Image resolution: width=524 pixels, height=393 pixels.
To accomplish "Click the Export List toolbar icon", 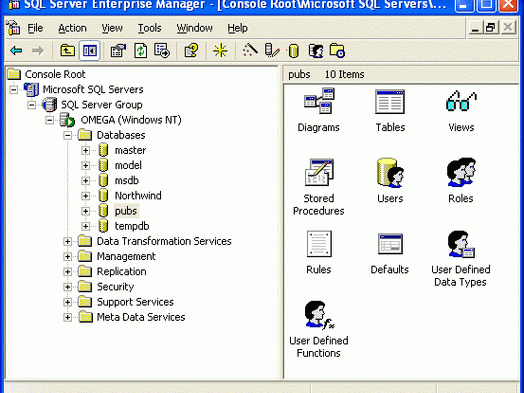I will [162, 51].
